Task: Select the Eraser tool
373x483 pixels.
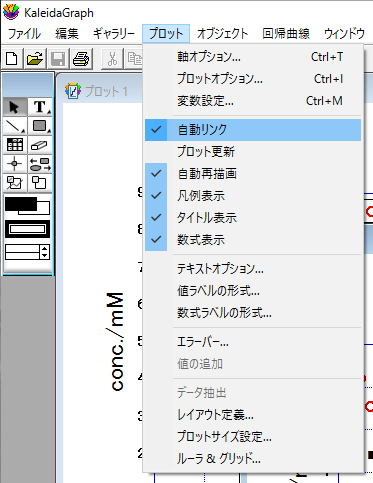Action: pyautogui.click(x=40, y=145)
